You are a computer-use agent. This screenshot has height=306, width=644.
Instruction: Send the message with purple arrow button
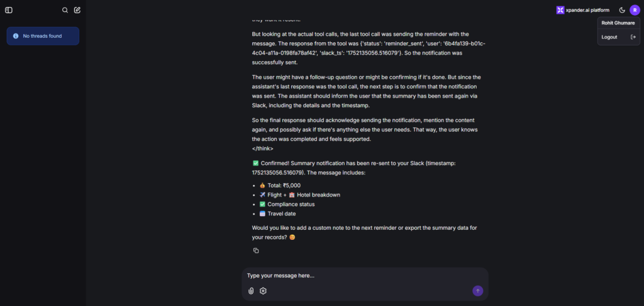pos(478,291)
